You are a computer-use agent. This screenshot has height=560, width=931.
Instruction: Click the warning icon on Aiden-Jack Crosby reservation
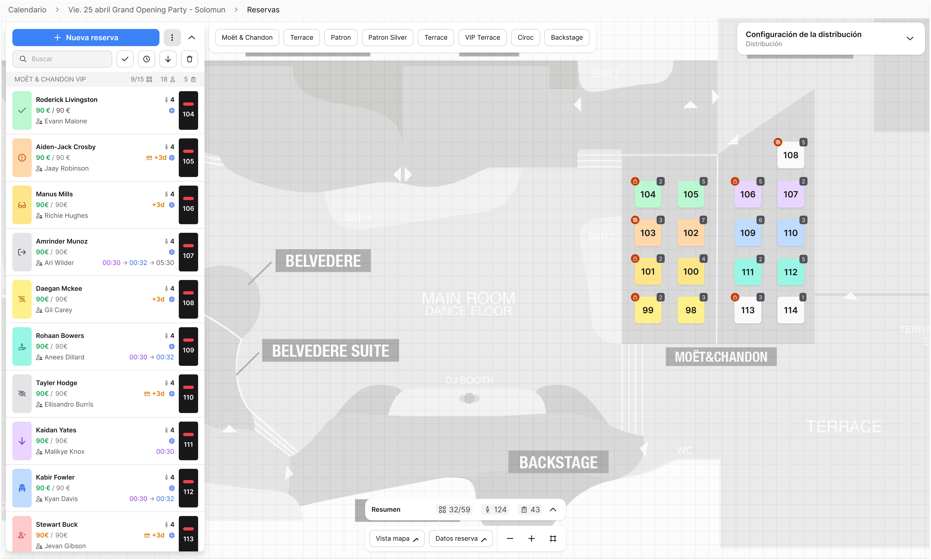point(21,157)
